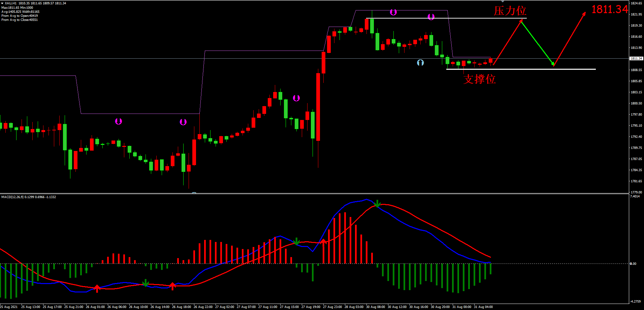Click the large red 1811.34 price label

[x=610, y=9]
